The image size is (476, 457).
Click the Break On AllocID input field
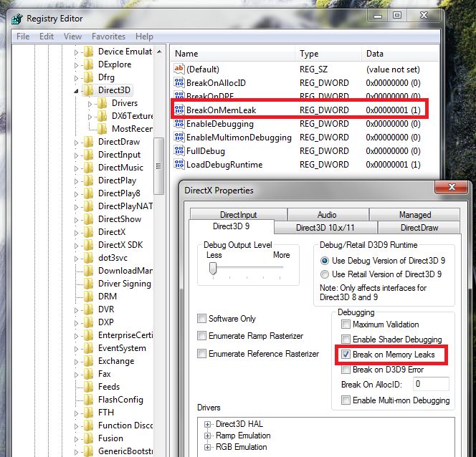click(431, 384)
